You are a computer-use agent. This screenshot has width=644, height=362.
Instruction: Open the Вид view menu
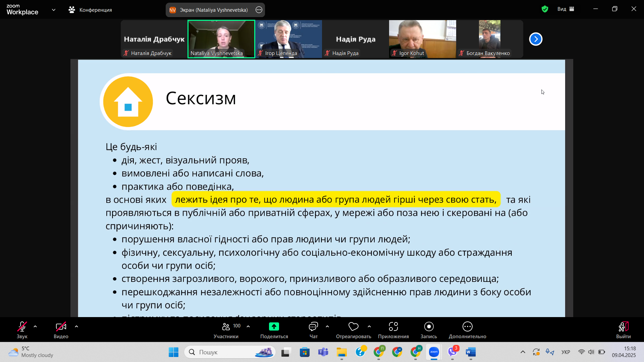pos(566,9)
